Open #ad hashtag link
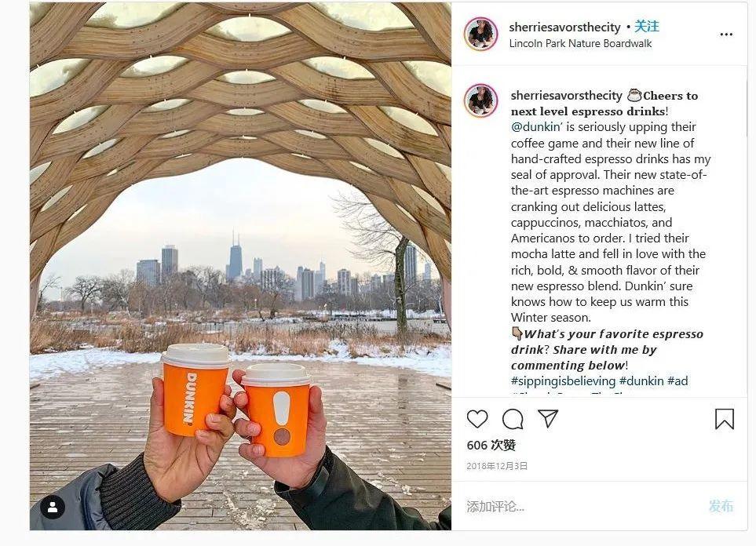756x546 pixels. pyautogui.click(x=677, y=380)
